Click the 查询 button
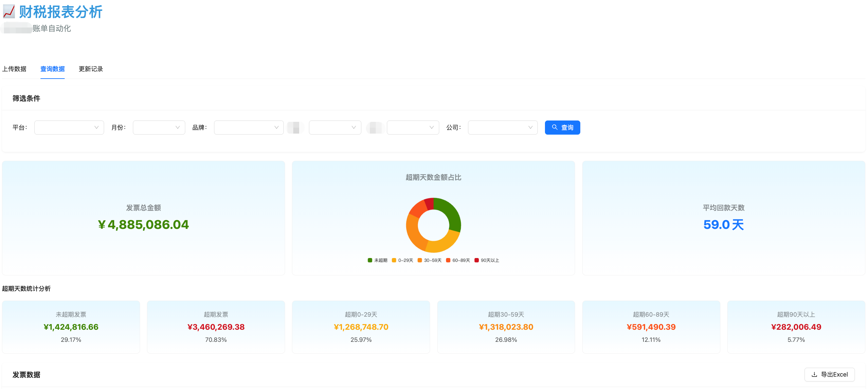The image size is (868, 389). point(562,127)
